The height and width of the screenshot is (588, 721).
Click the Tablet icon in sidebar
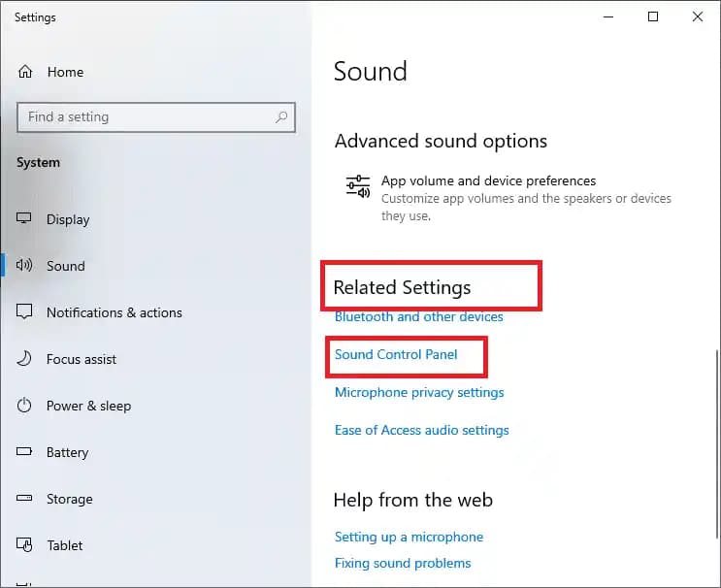pyautogui.click(x=25, y=545)
